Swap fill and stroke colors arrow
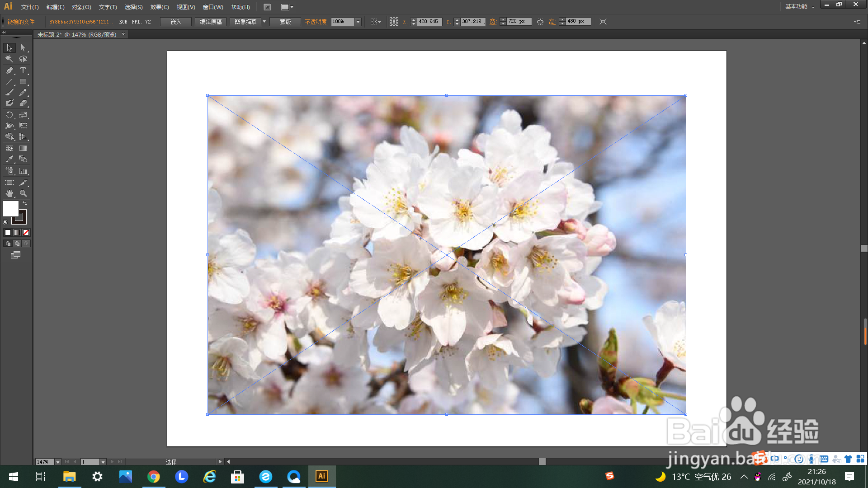This screenshot has width=868, height=488. [25, 203]
